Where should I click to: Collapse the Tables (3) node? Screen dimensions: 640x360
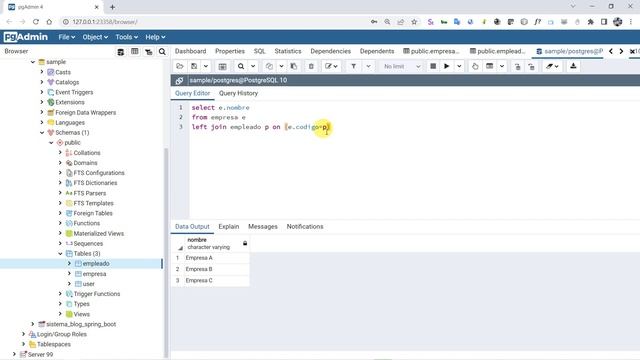60,253
